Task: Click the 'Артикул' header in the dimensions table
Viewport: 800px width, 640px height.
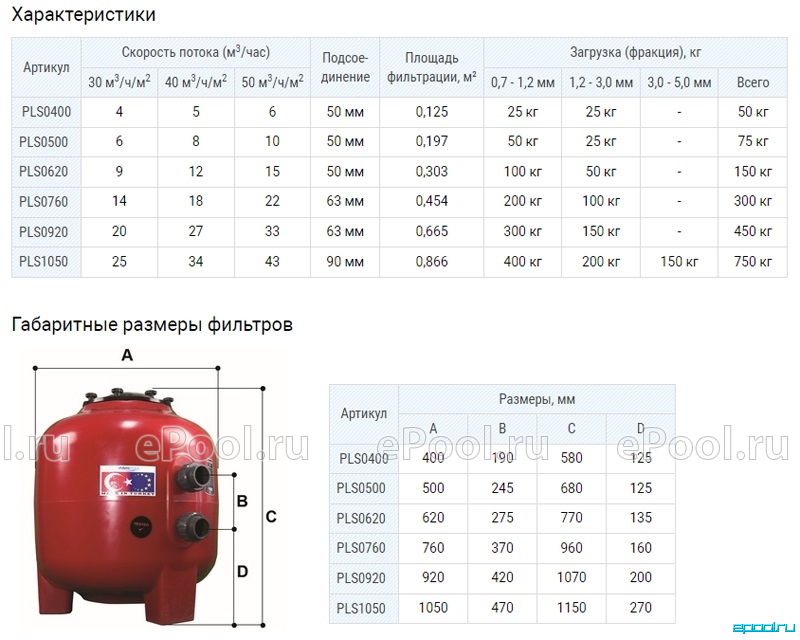Action: point(364,413)
